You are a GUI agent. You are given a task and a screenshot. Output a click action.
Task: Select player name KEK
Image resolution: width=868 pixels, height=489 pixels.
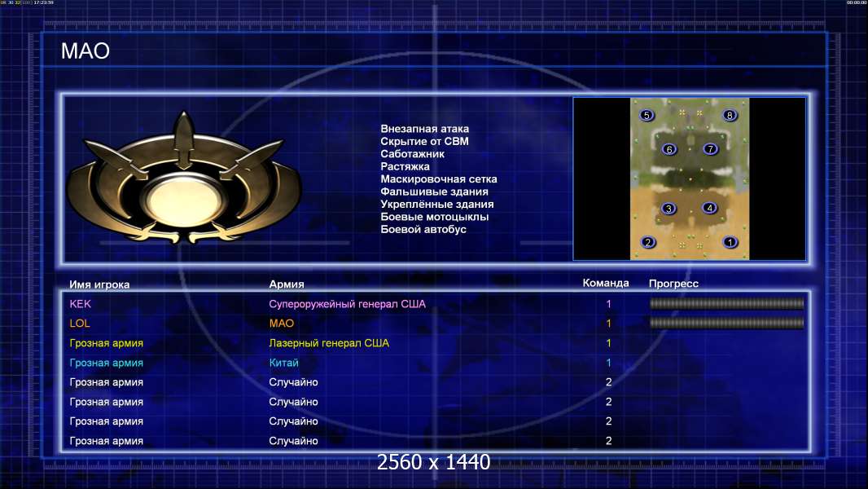81,303
